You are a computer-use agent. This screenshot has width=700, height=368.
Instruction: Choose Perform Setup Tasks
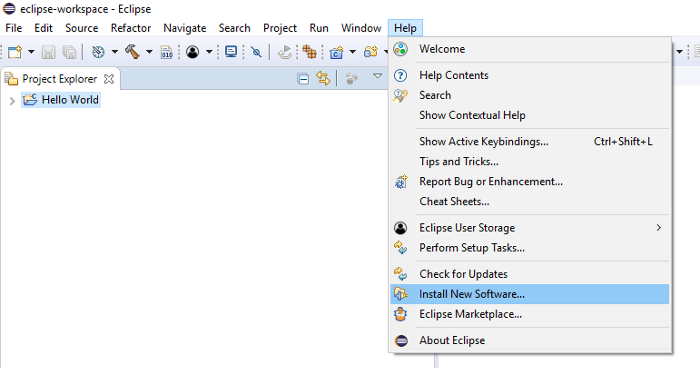point(529,248)
